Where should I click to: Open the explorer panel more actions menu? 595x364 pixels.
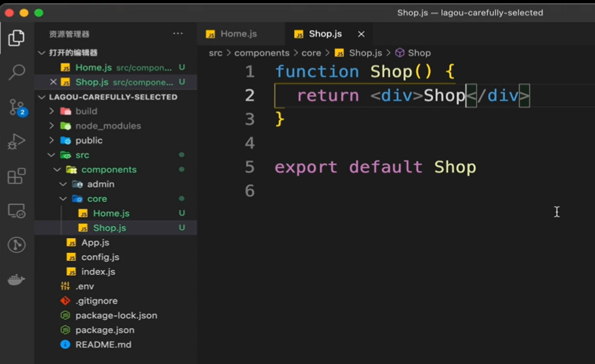[177, 34]
